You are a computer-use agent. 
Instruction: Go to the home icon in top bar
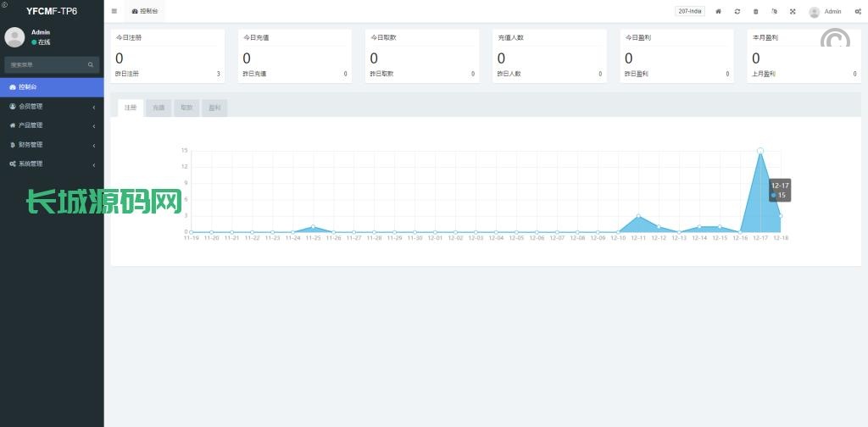718,11
